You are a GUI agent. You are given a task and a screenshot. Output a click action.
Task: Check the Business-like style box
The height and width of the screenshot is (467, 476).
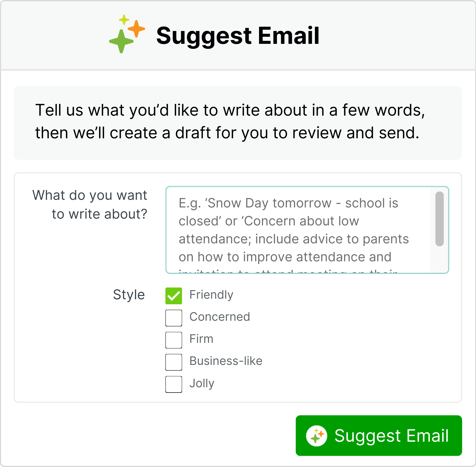174,362
